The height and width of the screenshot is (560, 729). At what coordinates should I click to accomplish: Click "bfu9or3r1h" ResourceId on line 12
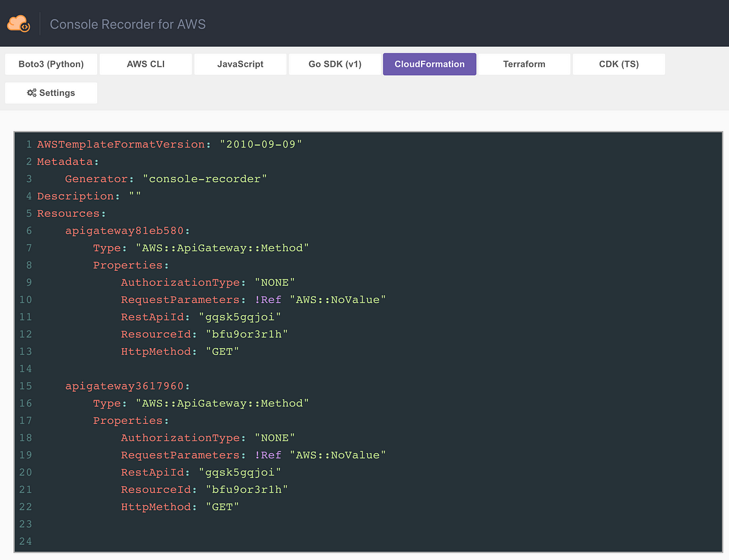(247, 334)
